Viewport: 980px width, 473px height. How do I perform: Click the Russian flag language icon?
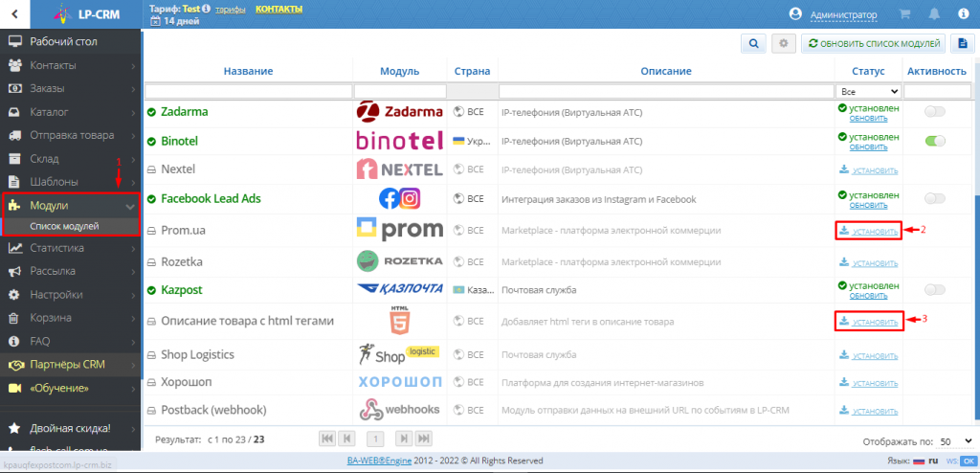(x=918, y=461)
